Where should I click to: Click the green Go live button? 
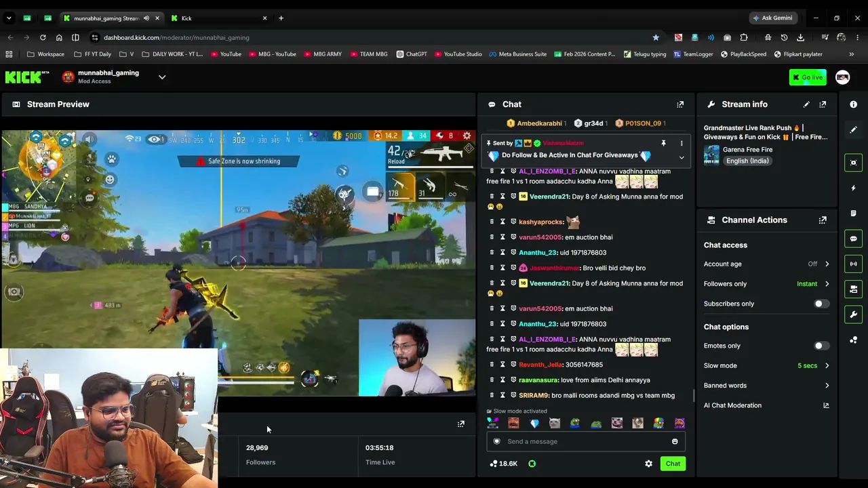pyautogui.click(x=808, y=77)
